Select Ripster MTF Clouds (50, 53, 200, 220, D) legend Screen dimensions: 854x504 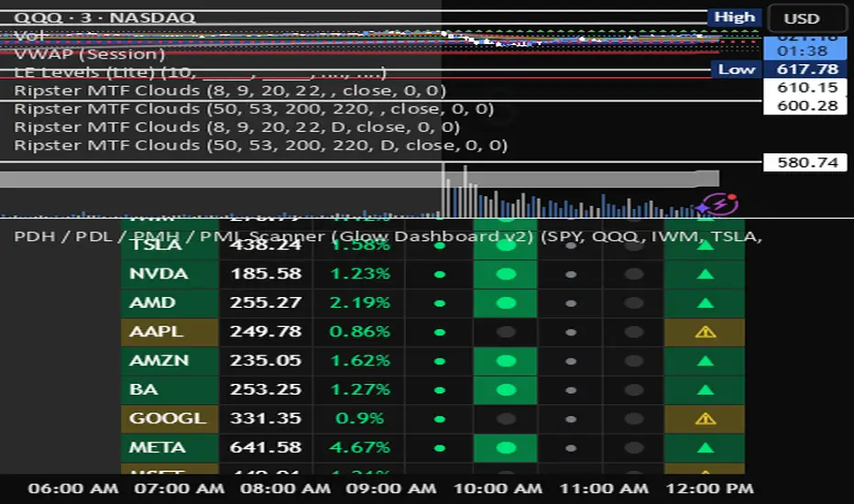click(x=260, y=146)
